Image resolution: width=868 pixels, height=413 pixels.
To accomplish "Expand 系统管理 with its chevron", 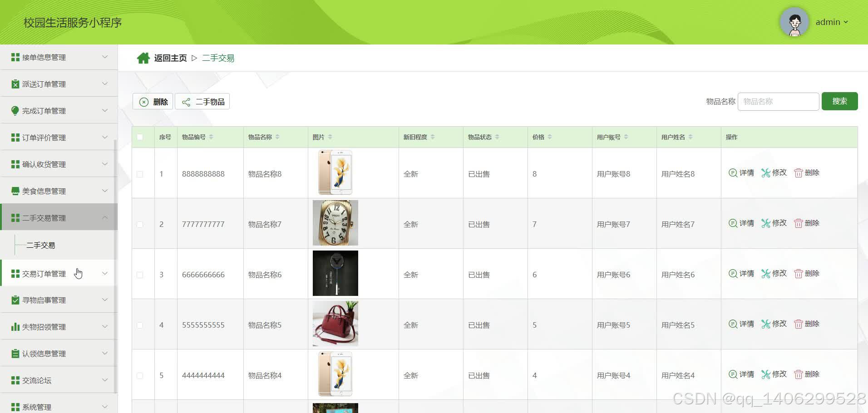I will 105,407.
